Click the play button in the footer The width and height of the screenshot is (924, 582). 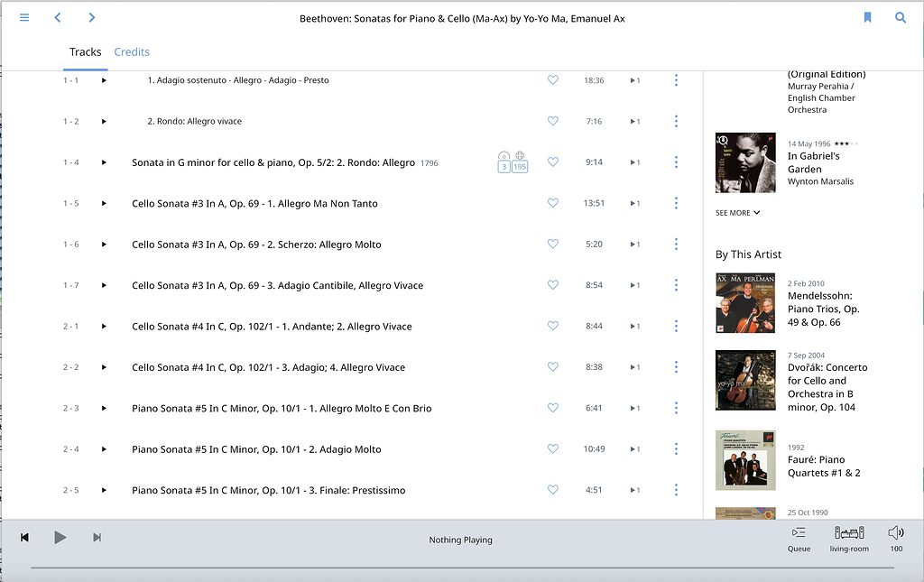point(60,538)
